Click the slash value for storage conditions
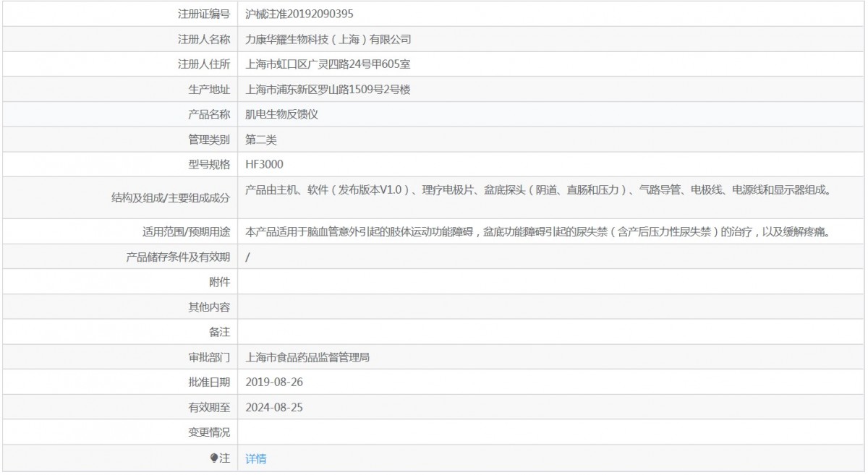This screenshot has height=475, width=868. tap(248, 257)
